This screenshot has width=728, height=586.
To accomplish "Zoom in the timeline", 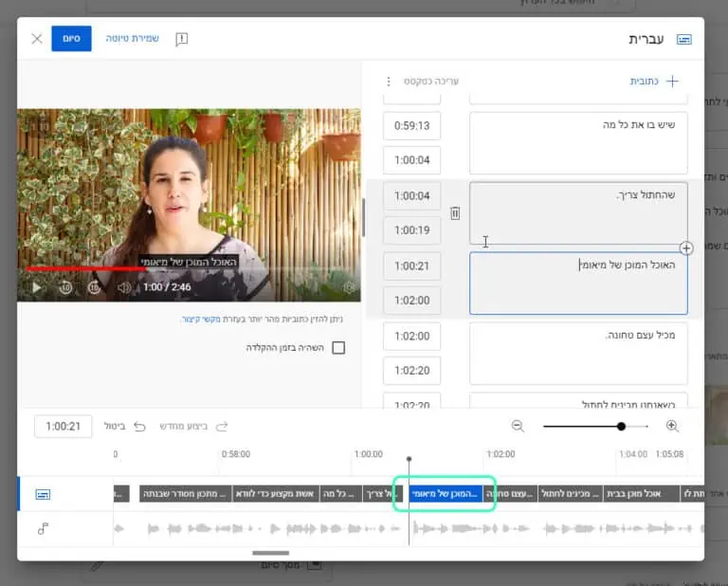I will (x=672, y=426).
